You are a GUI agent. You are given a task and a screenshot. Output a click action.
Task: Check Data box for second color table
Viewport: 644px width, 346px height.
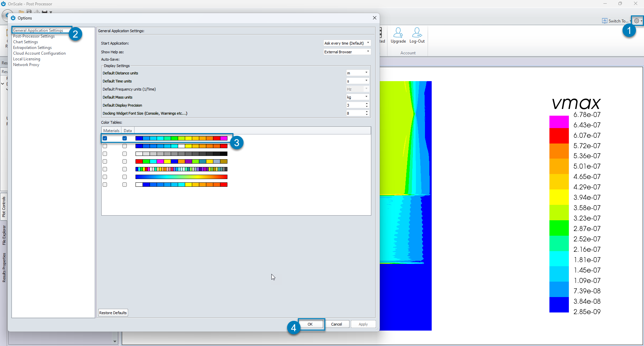click(125, 146)
